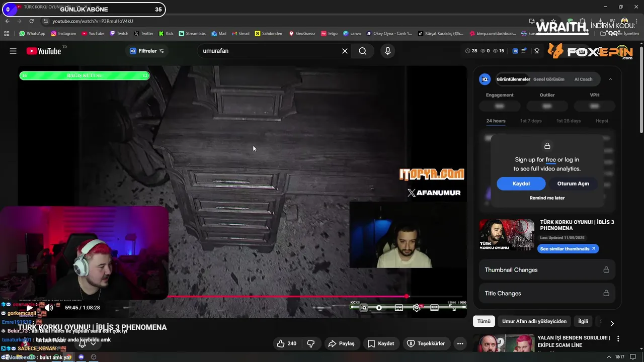
Task: Select the 1st 7 days analytics tab
Action: pyautogui.click(x=531, y=121)
